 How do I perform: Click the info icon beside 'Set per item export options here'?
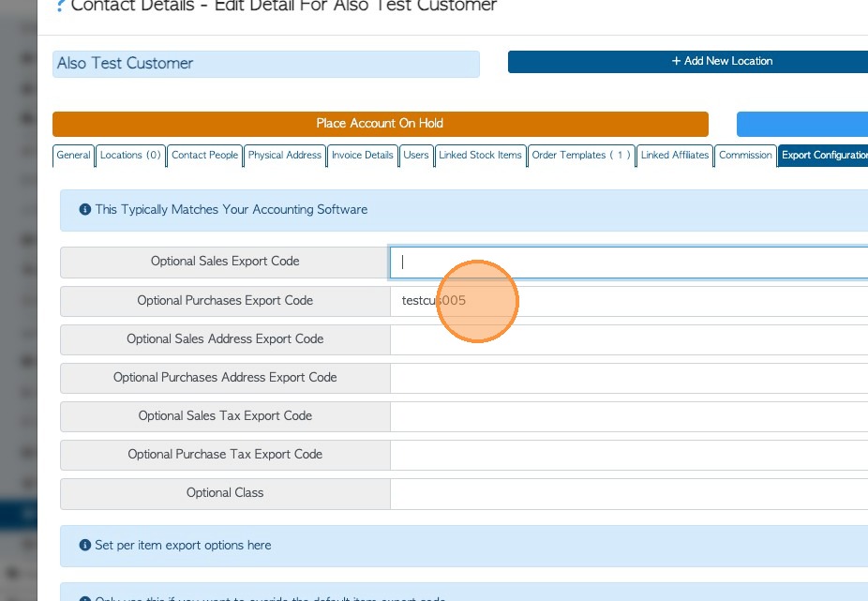(84, 545)
